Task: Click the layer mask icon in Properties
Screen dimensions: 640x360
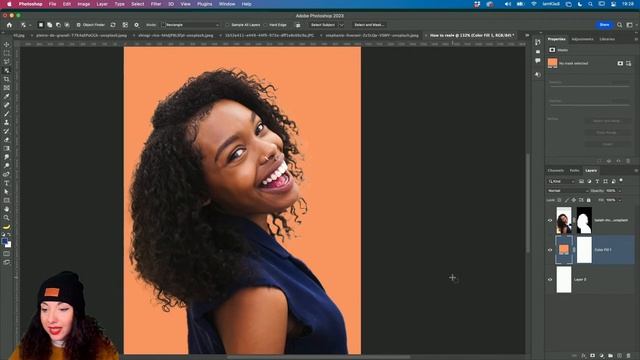Action: tap(620, 63)
